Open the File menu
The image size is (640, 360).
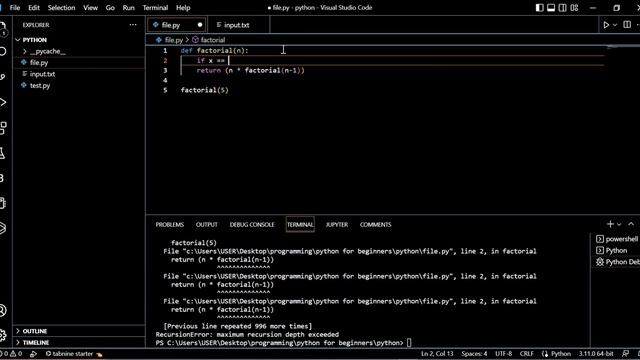[x=15, y=8]
